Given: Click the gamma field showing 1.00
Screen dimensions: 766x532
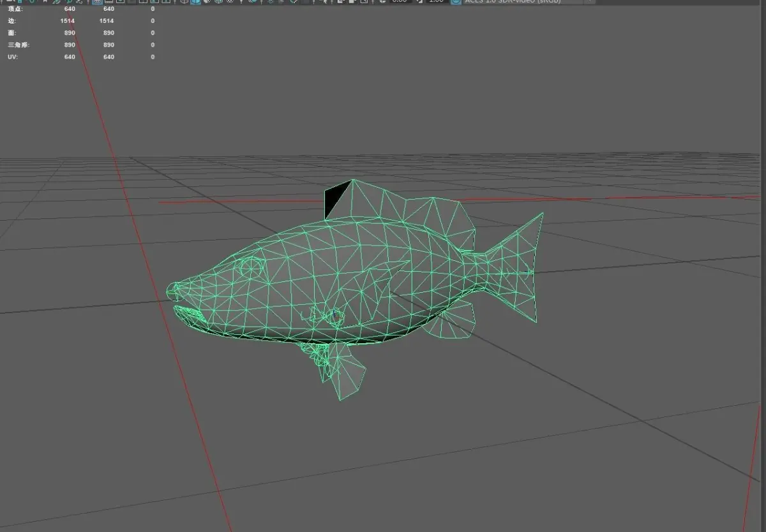Looking at the screenshot, I should click(436, 2).
